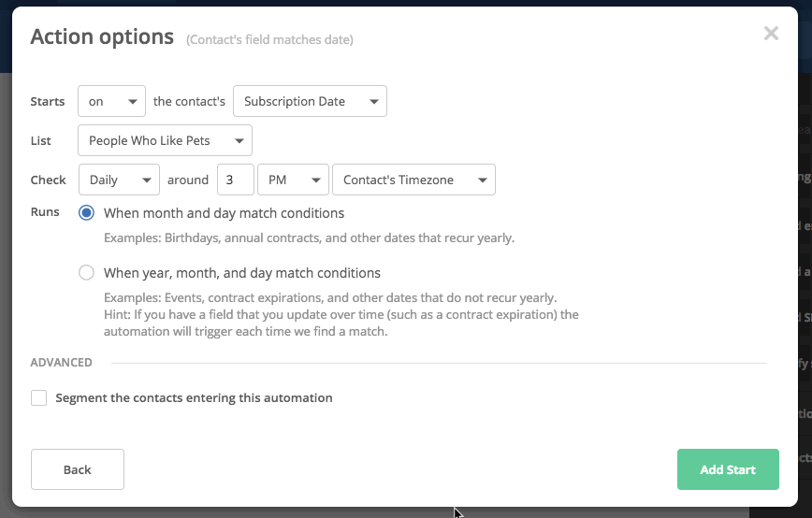Click the green Add Start button

point(728,469)
